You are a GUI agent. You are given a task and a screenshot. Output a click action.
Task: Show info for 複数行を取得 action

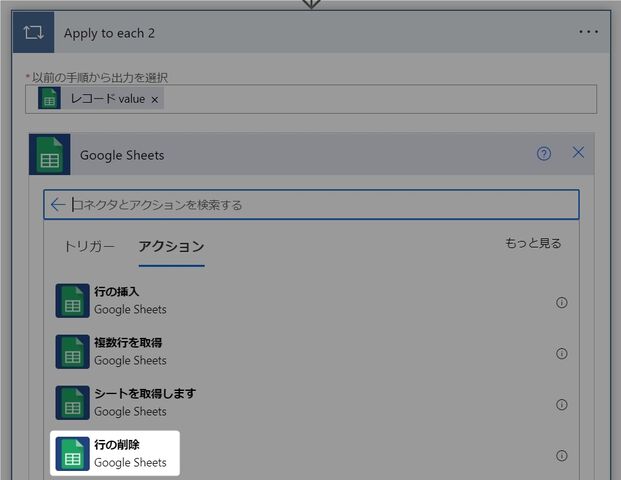coord(562,353)
